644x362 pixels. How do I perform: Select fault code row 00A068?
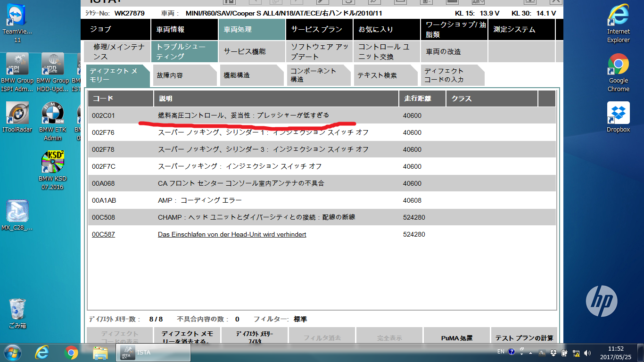(x=322, y=183)
